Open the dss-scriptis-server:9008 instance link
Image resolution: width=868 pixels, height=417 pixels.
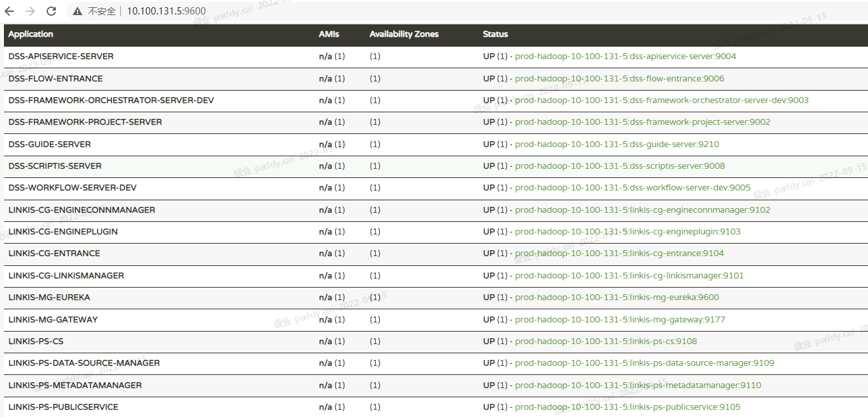click(620, 166)
